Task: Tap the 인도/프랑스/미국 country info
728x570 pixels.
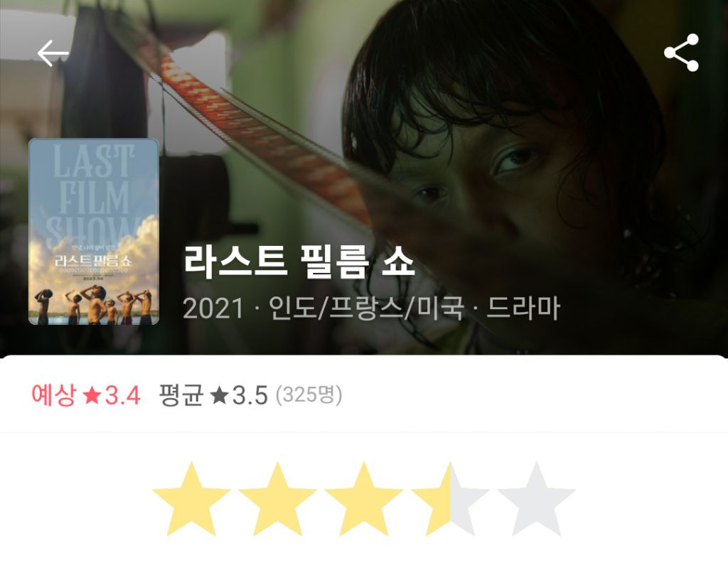Action: (x=366, y=308)
